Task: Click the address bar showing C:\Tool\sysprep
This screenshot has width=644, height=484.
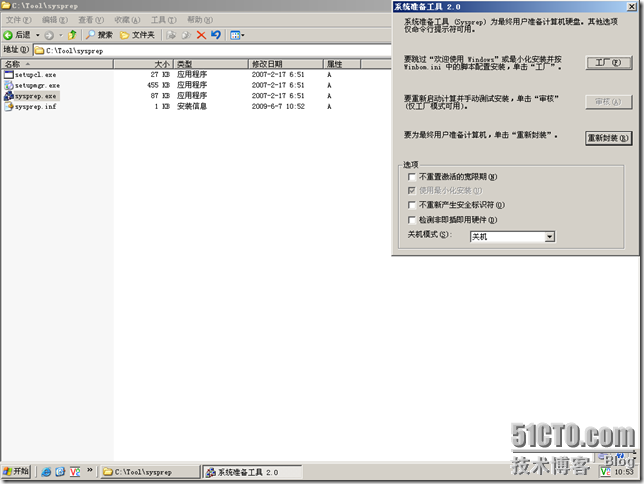Action: pos(212,51)
